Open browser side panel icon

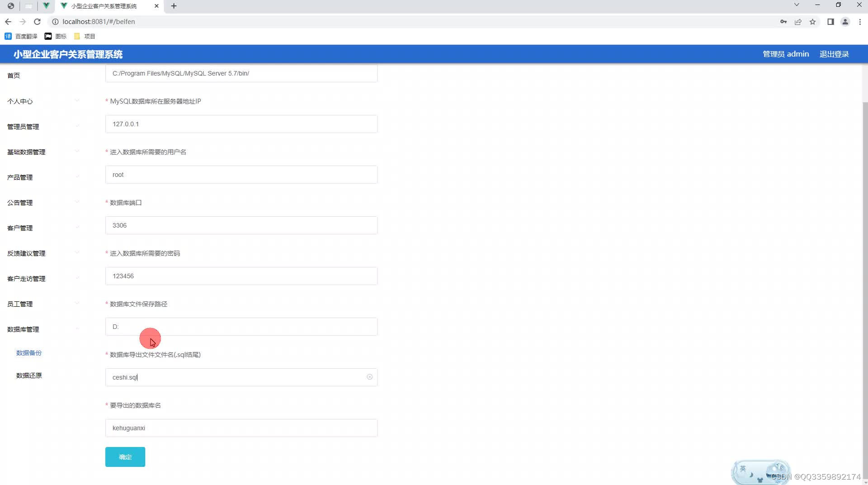coord(830,22)
